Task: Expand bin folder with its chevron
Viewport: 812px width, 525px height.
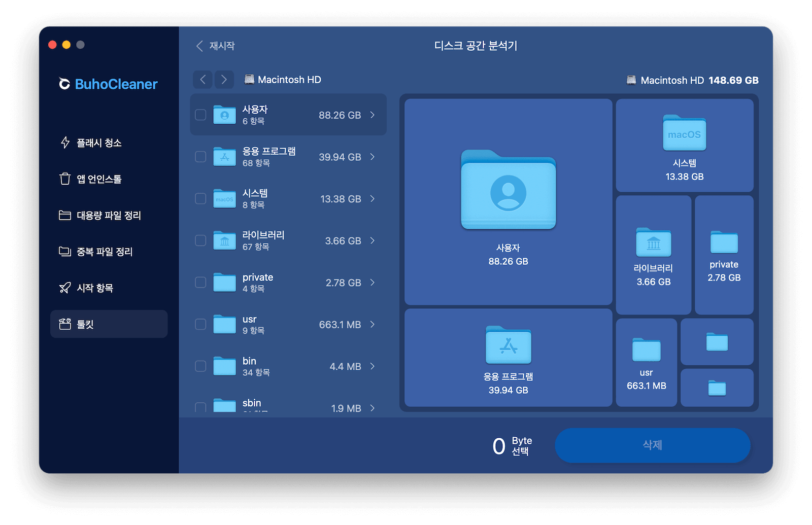Action: [373, 366]
